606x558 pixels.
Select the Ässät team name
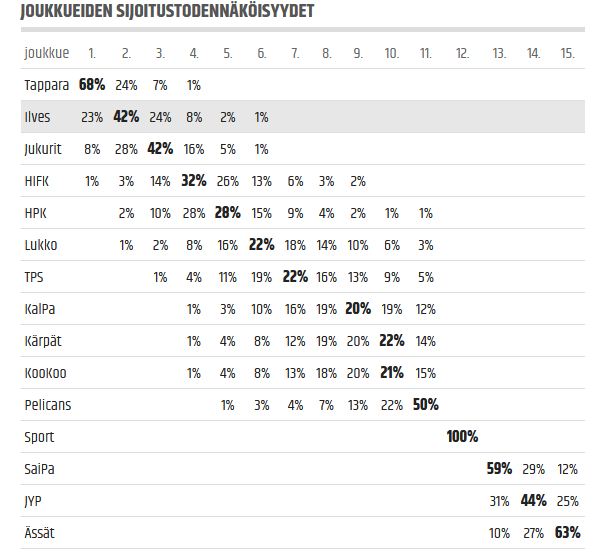tap(39, 533)
